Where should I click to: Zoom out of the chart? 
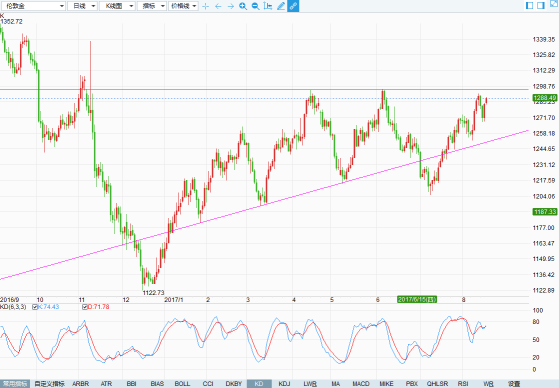pyautogui.click(x=256, y=6)
